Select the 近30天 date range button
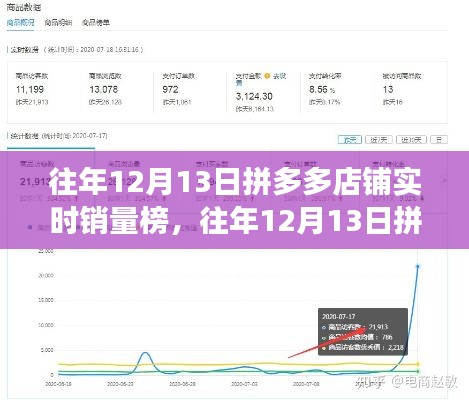Screen dimensions: 469x400 coord(411,140)
